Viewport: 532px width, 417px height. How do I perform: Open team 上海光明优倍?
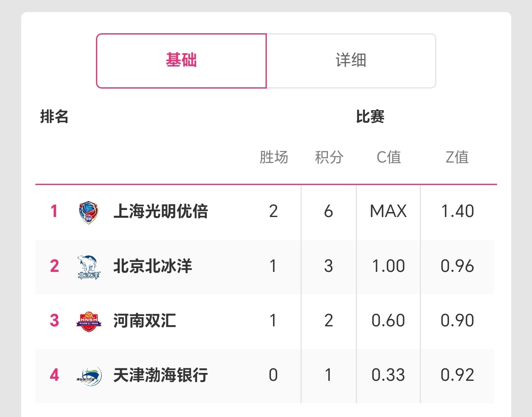tap(160, 211)
